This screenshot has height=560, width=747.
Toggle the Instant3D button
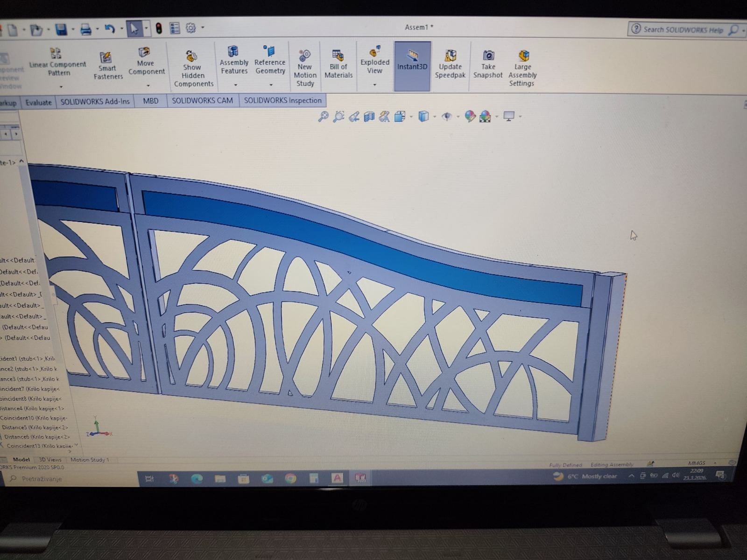coord(412,66)
